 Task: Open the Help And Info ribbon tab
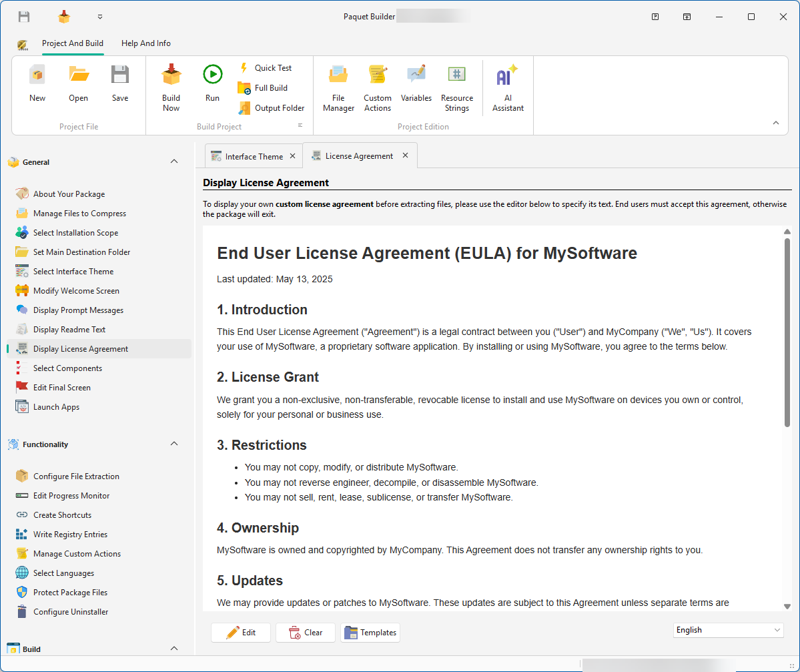click(x=145, y=43)
